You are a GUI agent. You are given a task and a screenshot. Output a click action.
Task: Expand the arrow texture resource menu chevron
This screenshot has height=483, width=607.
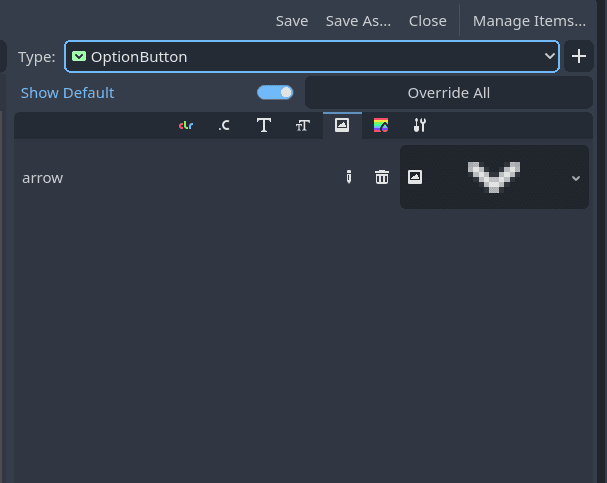576,178
